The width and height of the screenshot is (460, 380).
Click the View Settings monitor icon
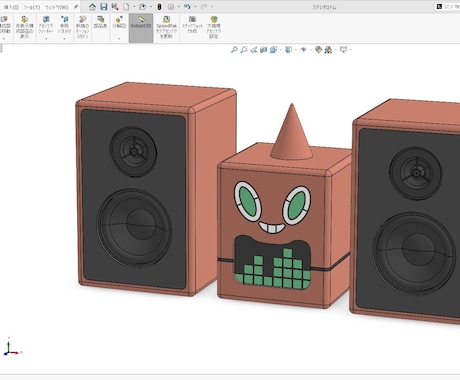click(343, 50)
